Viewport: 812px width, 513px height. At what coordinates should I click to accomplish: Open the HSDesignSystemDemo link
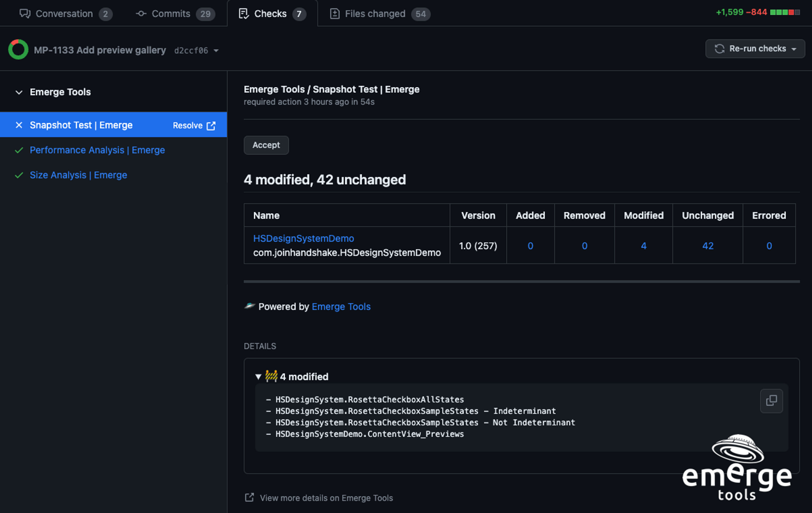coord(303,239)
